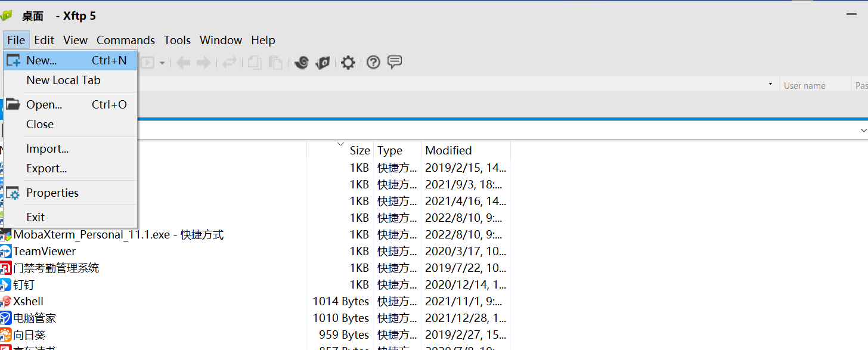Click the transfer play icon in toolbar
This screenshot has width=868, height=350.
147,63
